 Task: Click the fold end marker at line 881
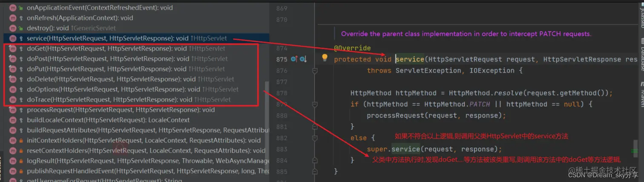pyautogui.click(x=315, y=127)
